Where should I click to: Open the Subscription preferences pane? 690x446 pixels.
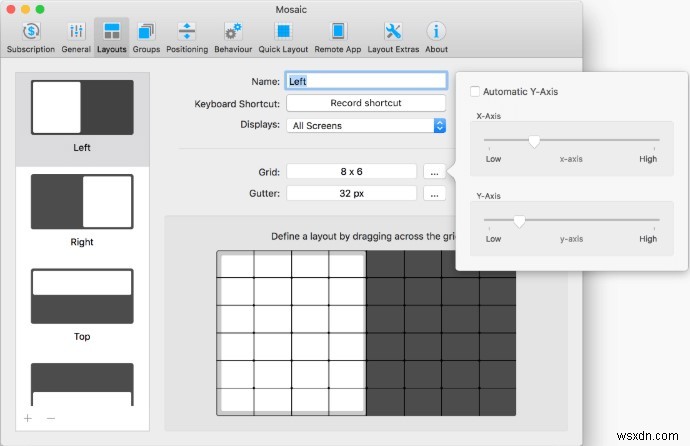click(30, 37)
